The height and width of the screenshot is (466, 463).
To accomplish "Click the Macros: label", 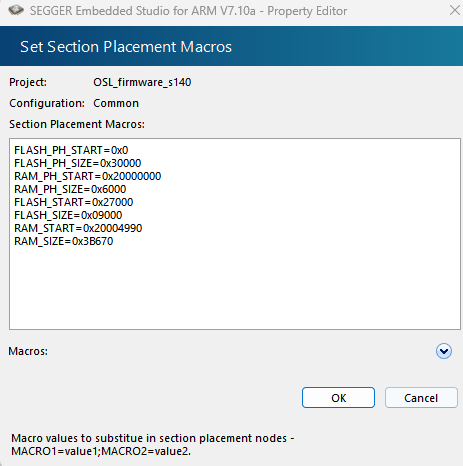I will 28,351.
